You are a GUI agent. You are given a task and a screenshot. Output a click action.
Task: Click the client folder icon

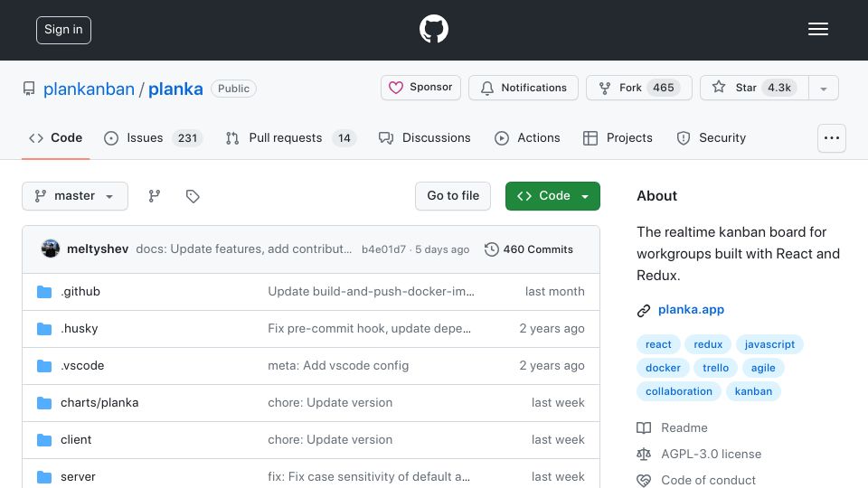44,440
